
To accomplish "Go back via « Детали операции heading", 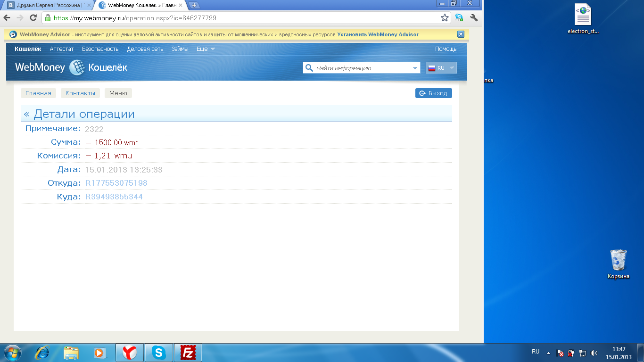I will [79, 114].
